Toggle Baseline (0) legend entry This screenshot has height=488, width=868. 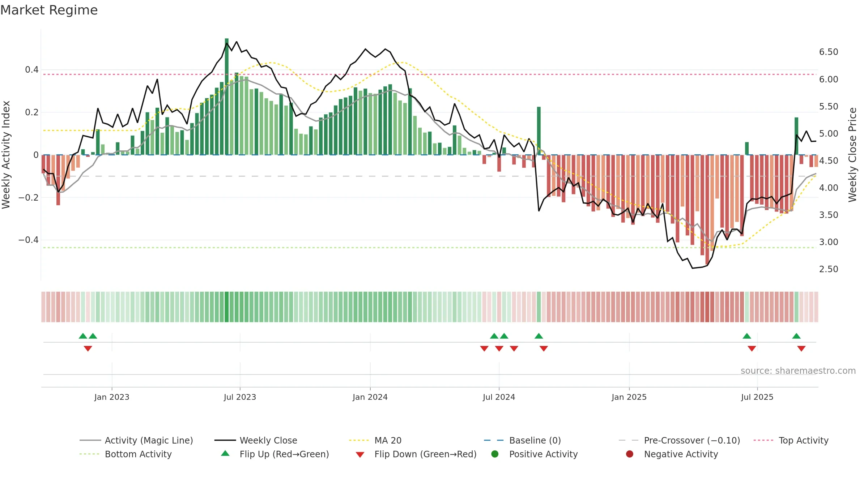click(x=522, y=440)
